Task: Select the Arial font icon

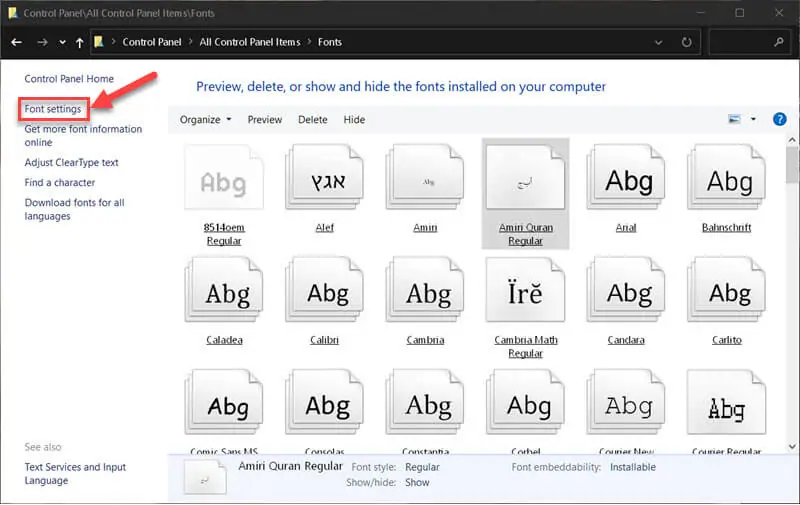Action: tap(626, 177)
